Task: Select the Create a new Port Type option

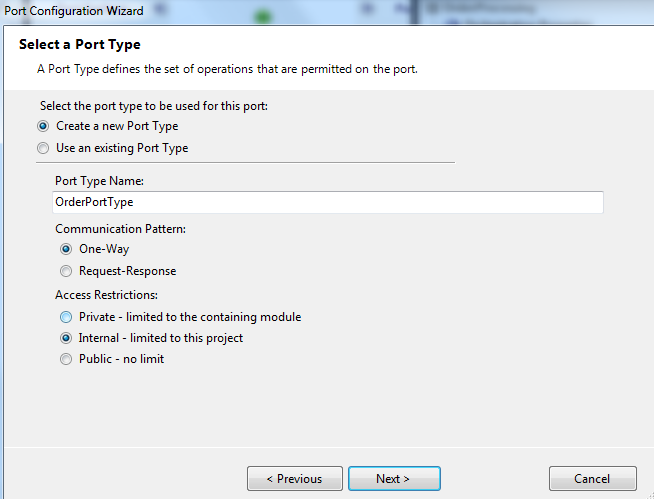Action: click(x=43, y=127)
